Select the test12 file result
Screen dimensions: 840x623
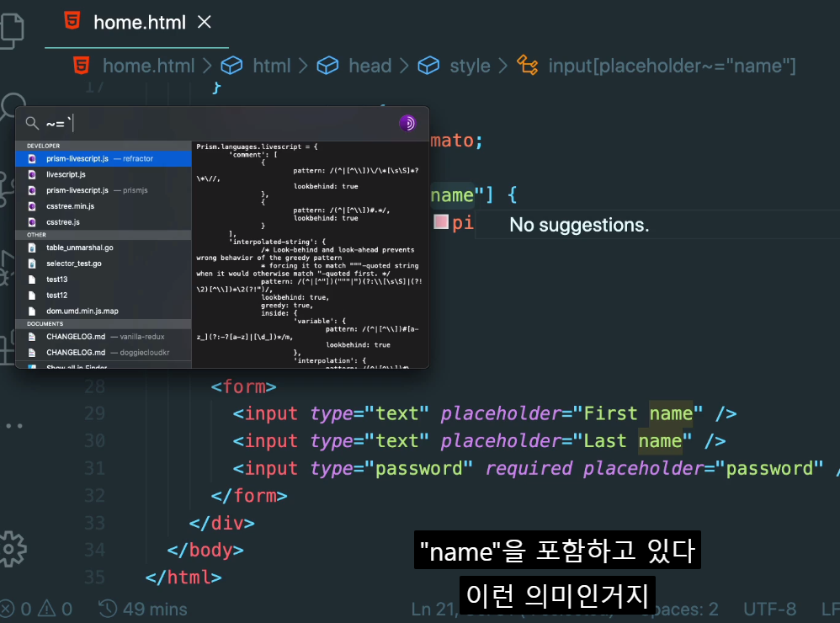point(103,296)
